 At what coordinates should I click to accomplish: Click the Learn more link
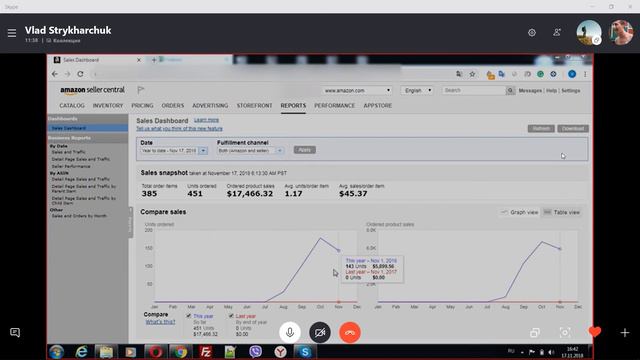207,120
